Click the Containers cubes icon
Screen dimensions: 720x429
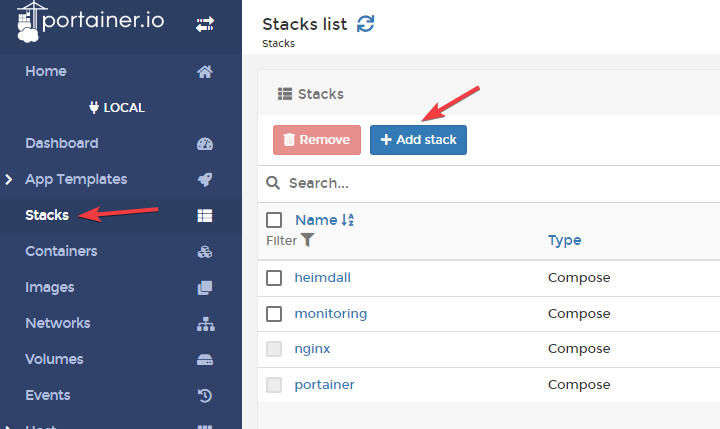point(205,252)
